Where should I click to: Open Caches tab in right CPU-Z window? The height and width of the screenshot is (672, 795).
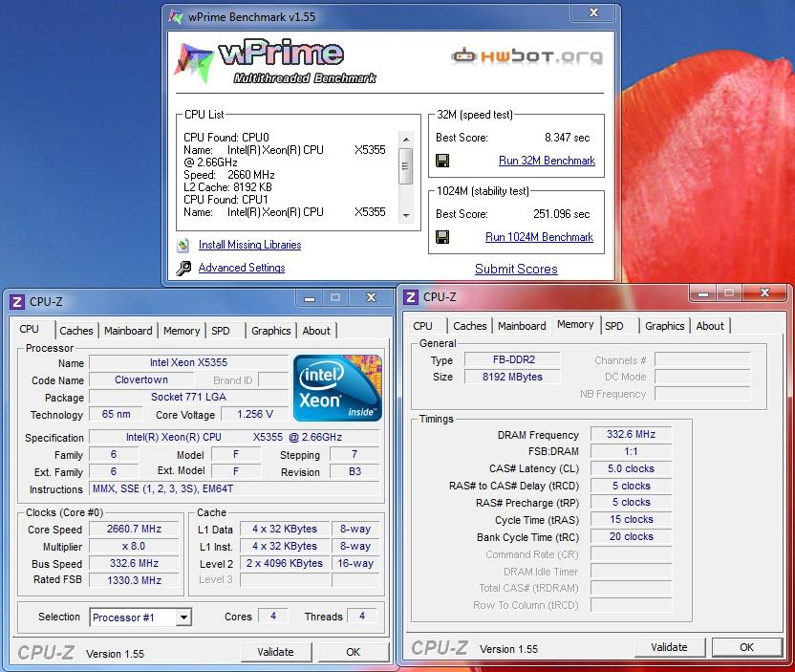[x=470, y=326]
